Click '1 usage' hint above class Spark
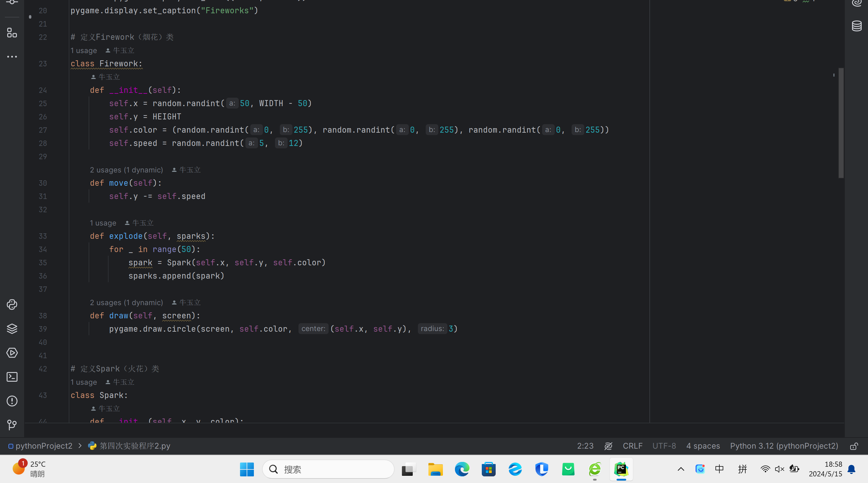 (84, 382)
